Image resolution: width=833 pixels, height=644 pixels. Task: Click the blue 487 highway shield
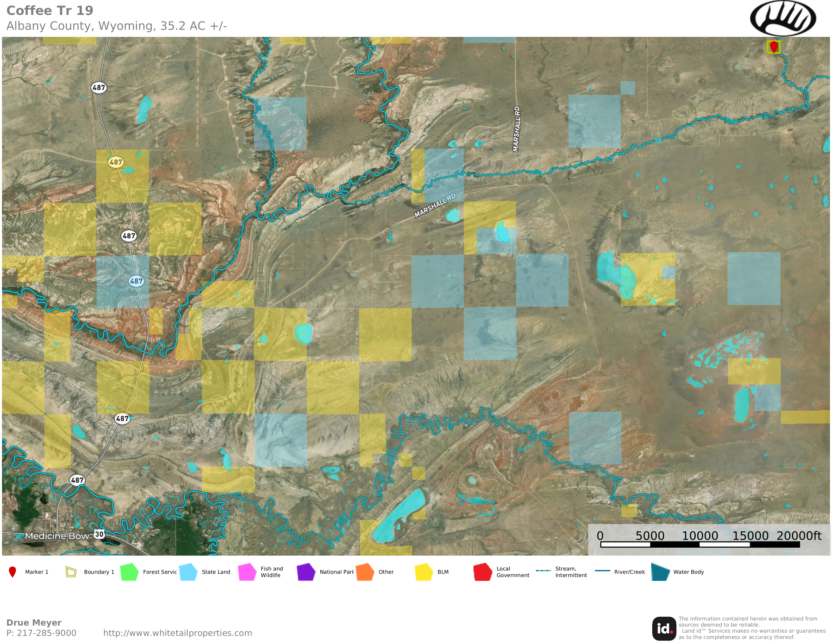click(x=136, y=281)
